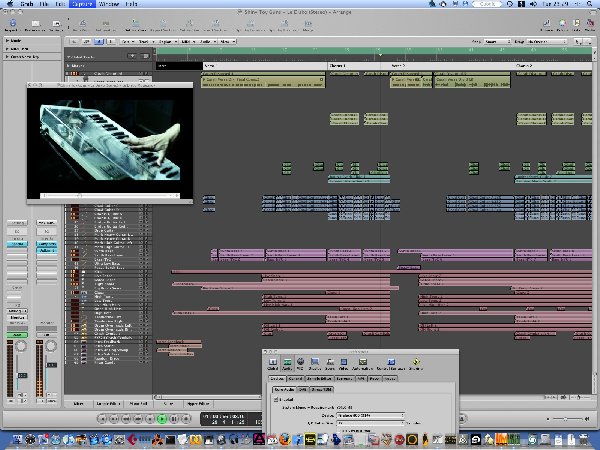Open the Global preferences icon
The height and width of the screenshot is (450, 600).
(271, 364)
